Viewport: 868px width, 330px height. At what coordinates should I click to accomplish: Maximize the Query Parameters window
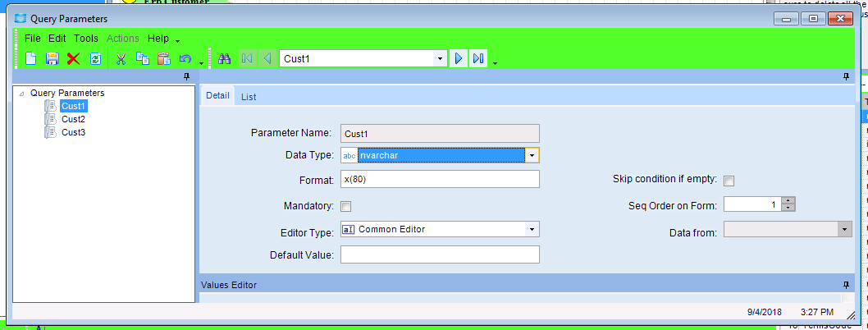coord(813,18)
